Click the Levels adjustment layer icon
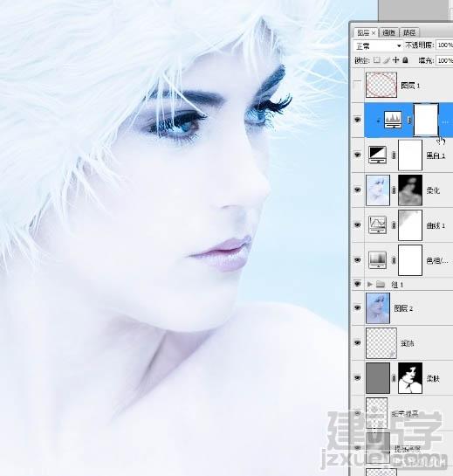This screenshot has height=476, width=453. (393, 120)
